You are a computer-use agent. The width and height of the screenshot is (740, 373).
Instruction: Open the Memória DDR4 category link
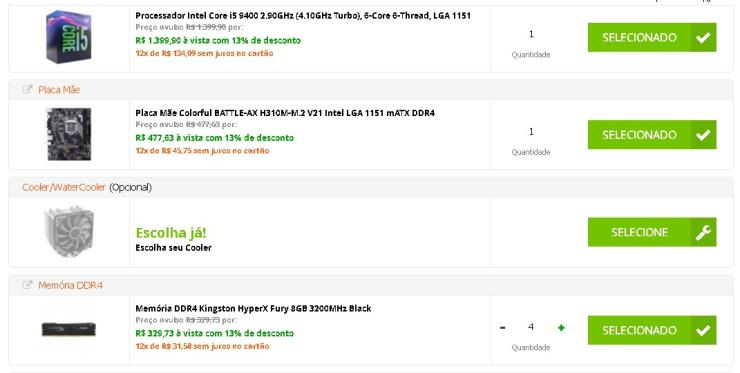pyautogui.click(x=70, y=285)
